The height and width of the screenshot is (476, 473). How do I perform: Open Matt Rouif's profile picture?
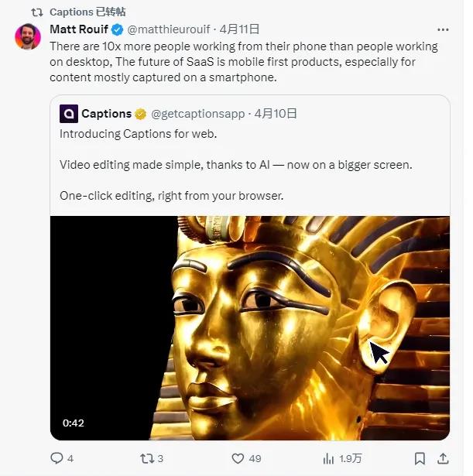(28, 36)
